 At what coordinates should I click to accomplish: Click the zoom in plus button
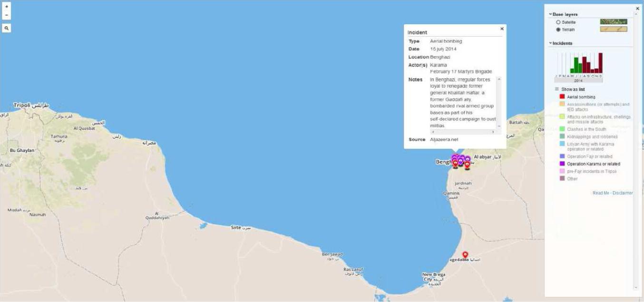[7, 7]
